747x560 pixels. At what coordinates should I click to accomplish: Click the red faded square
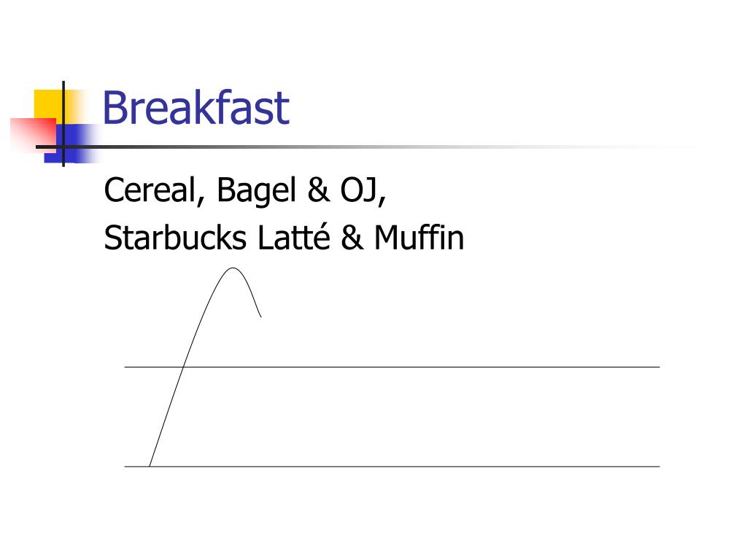tap(34, 134)
